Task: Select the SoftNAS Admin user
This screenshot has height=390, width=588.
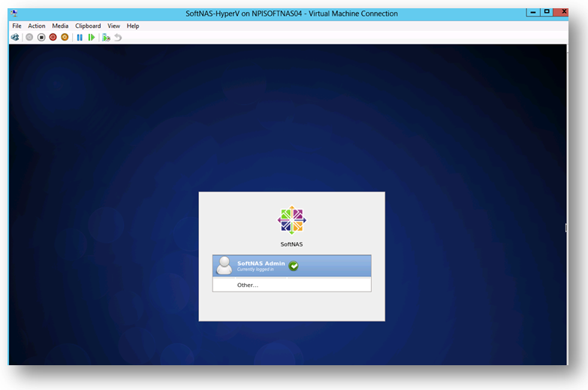Action: point(292,266)
